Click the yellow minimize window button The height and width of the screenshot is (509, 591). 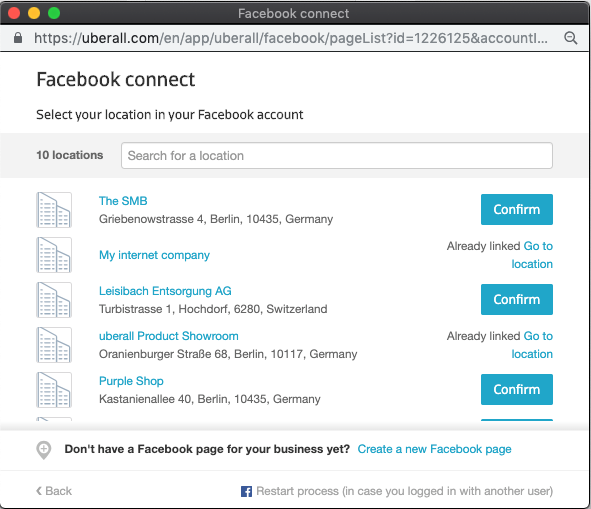pyautogui.click(x=34, y=13)
